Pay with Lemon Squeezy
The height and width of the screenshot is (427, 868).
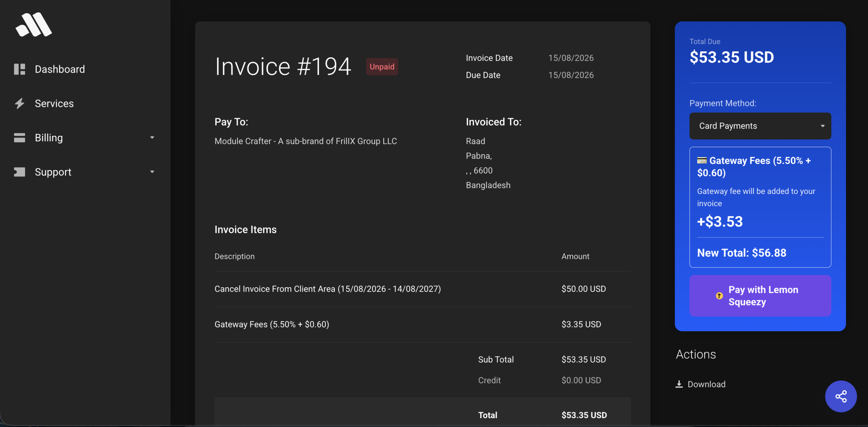click(760, 296)
